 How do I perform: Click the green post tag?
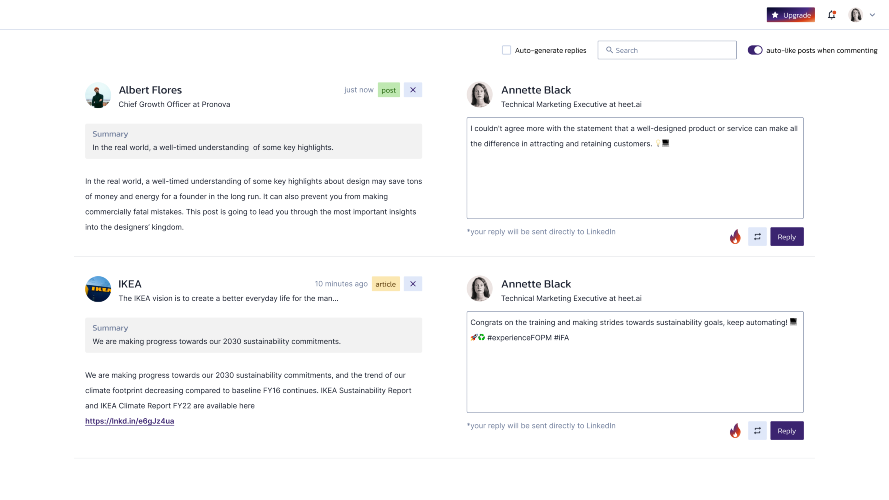388,90
